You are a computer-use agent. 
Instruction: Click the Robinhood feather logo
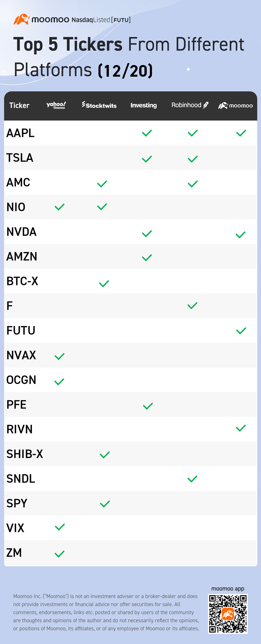coord(206,105)
